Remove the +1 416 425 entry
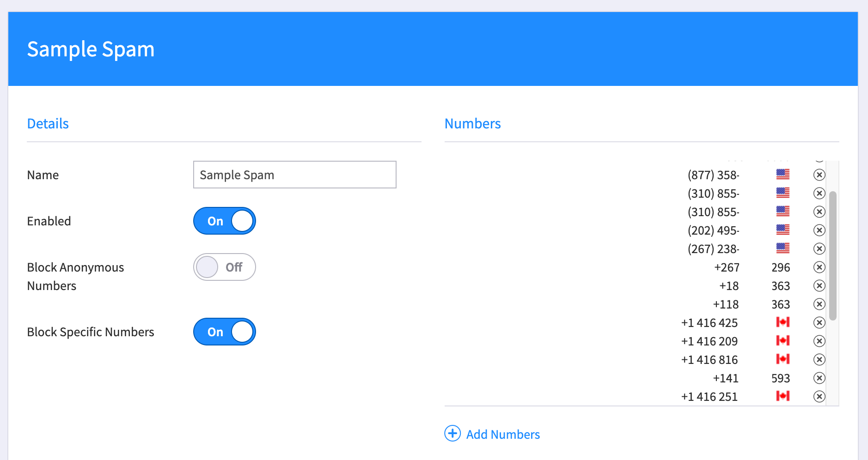This screenshot has height=460, width=868. 819,322
